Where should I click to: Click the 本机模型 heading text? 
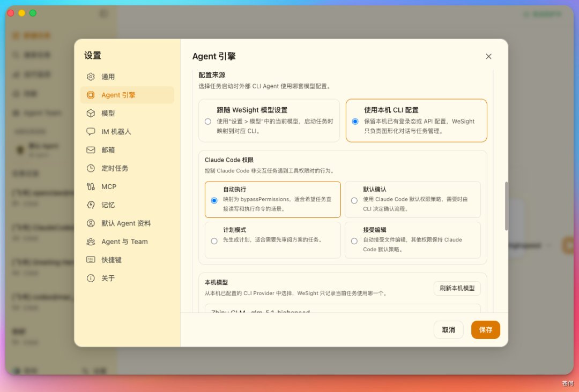(x=216, y=282)
